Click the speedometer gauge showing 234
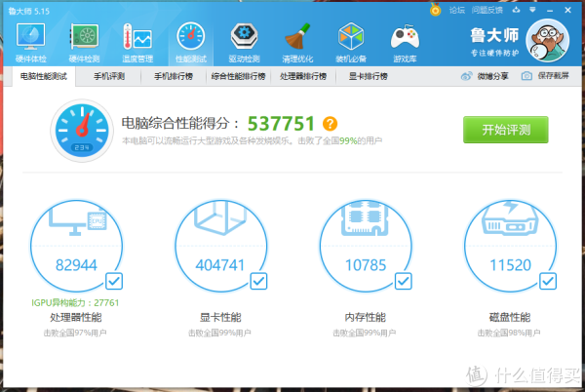 pyautogui.click(x=82, y=131)
